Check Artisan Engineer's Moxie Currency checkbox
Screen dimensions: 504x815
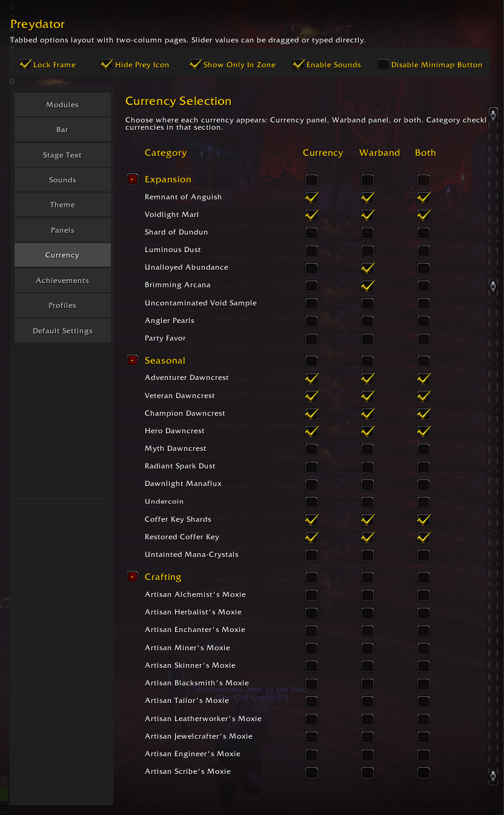click(311, 754)
